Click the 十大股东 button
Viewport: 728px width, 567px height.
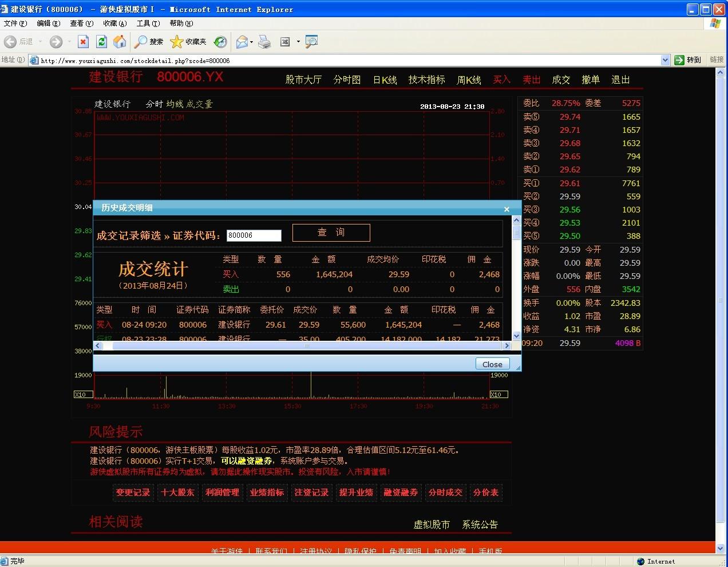pos(177,493)
